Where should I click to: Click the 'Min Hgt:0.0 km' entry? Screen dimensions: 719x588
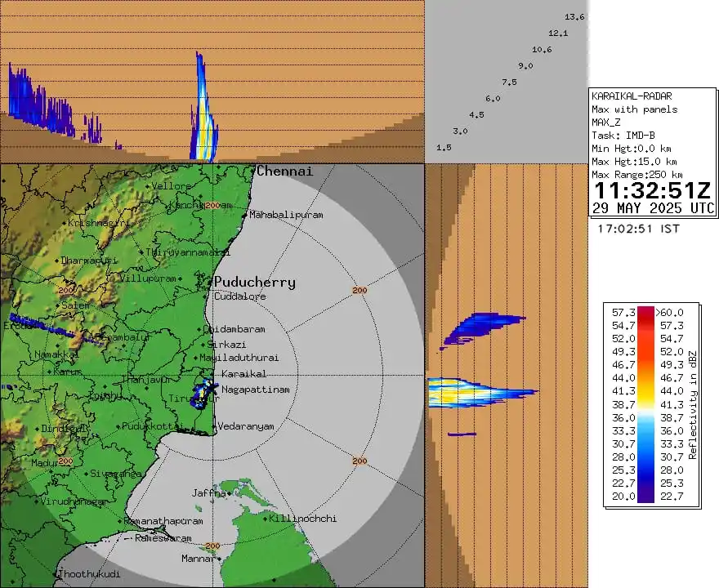[632, 149]
